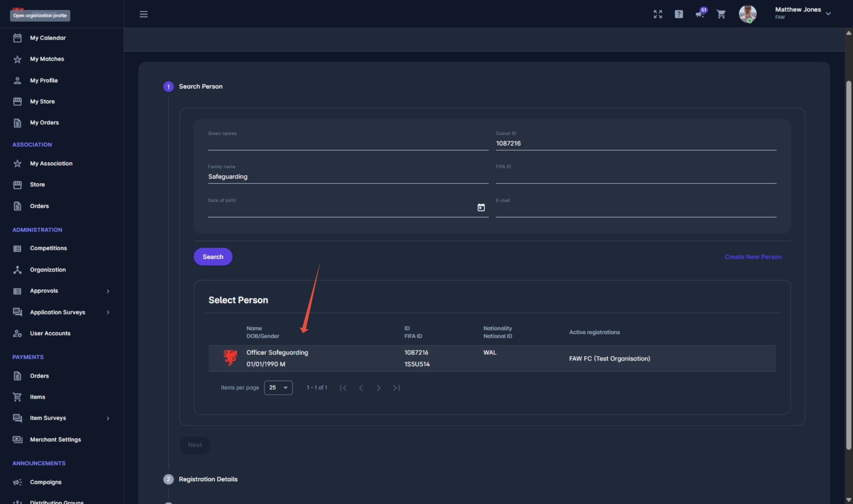Click the Organization icon

(17, 270)
